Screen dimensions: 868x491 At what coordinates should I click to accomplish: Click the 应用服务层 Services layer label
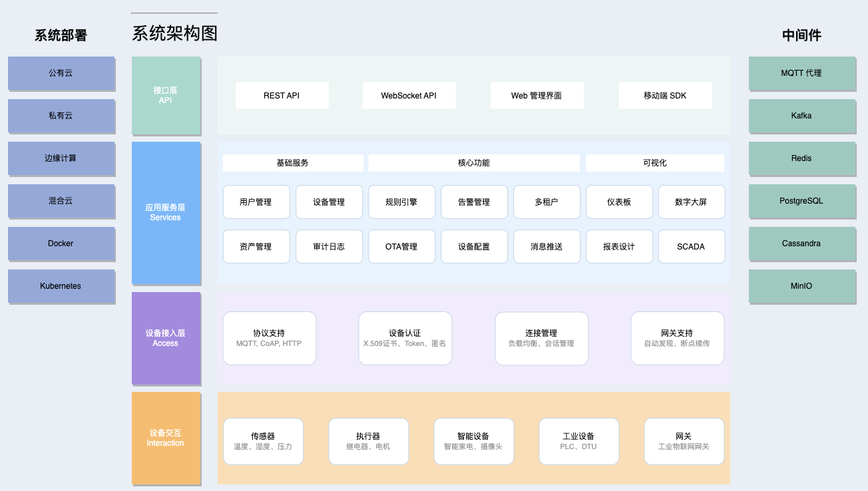tap(166, 213)
